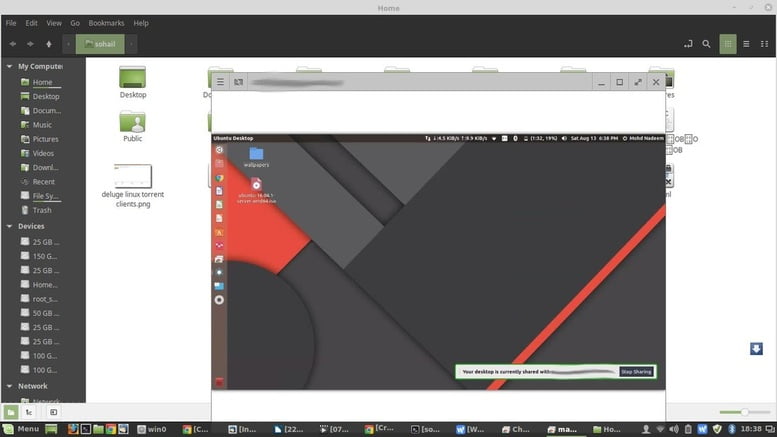The image size is (777, 437).
Task: Collapse the Devices section
Action: coord(9,226)
